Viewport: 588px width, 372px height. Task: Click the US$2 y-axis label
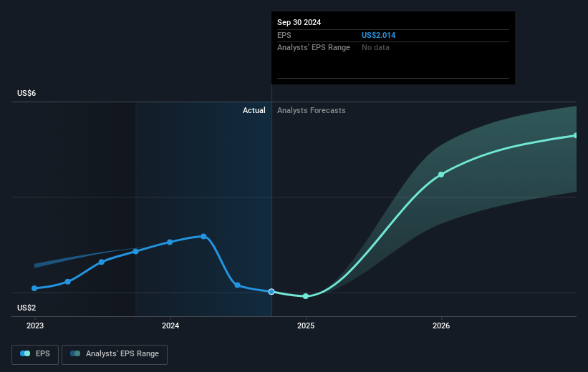coord(26,308)
